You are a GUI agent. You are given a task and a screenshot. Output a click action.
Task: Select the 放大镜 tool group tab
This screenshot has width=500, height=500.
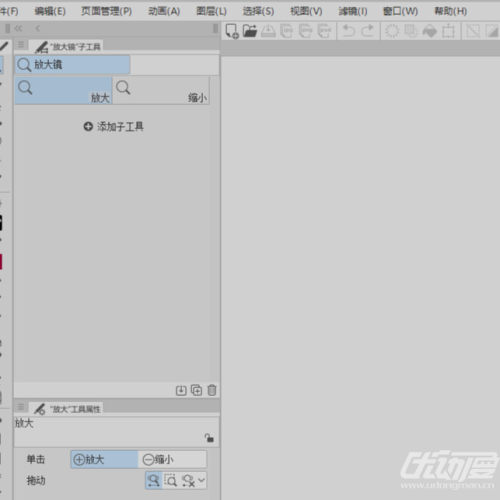(72, 64)
